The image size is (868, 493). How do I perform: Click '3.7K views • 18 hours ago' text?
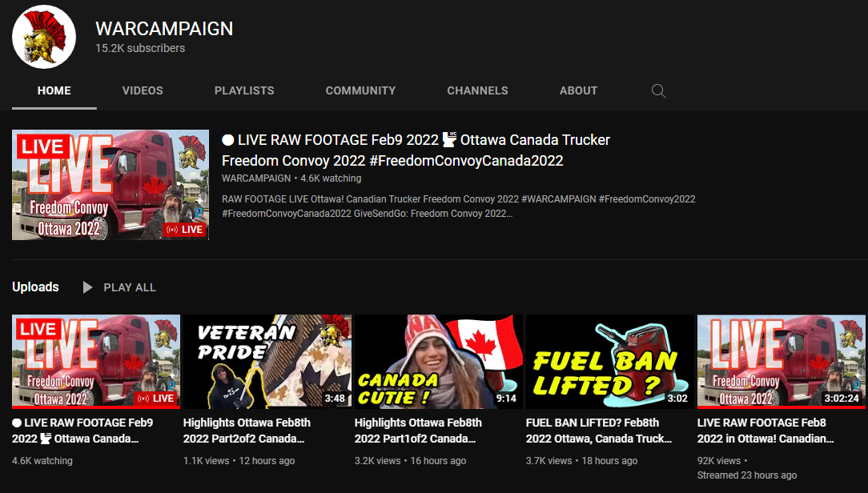[x=582, y=460]
